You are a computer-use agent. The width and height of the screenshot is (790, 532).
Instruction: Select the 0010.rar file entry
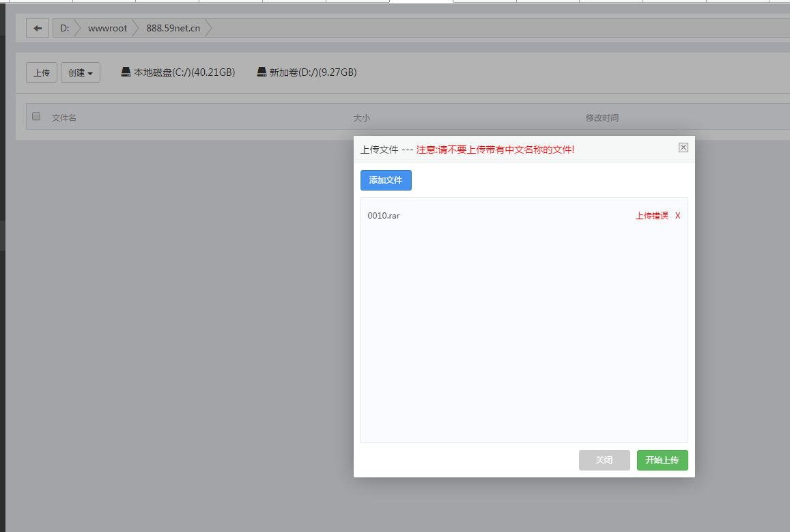384,216
